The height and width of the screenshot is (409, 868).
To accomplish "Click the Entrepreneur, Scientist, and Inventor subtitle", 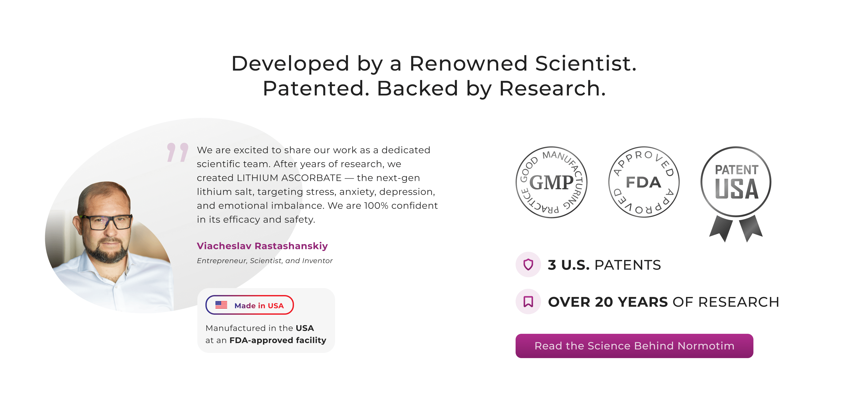I will tap(264, 261).
